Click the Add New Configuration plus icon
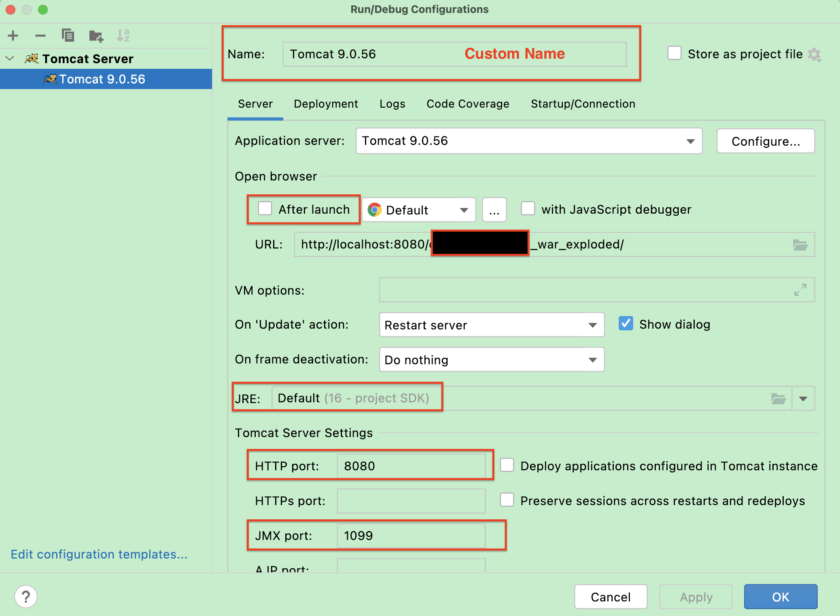Screen dimensions: 840x616 point(13,36)
